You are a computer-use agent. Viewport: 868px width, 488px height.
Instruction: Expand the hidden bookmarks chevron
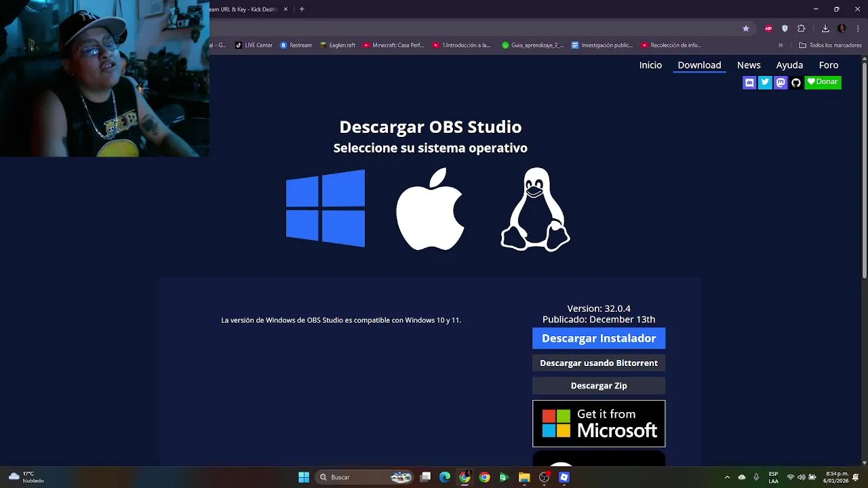781,45
